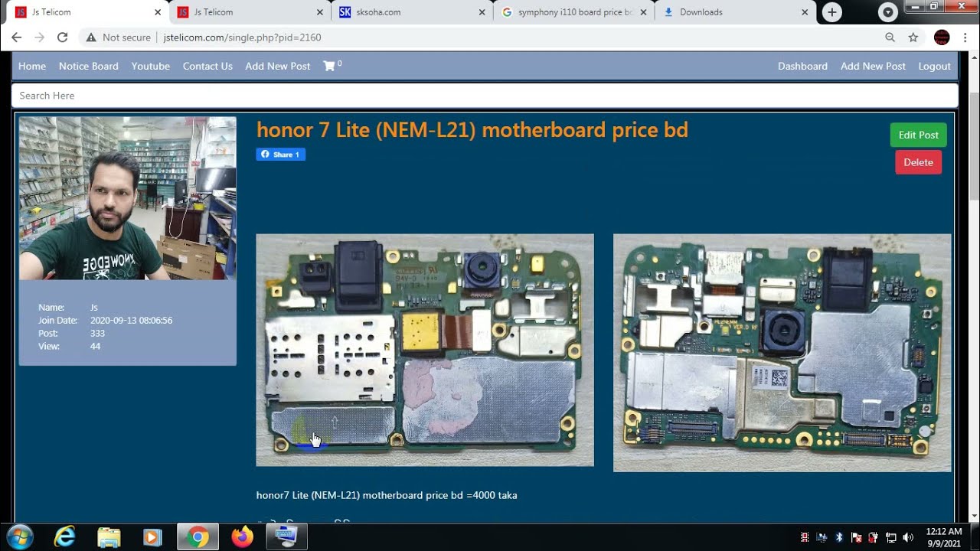Click the Bluetooth tray icon
The image size is (980, 551).
pos(839,537)
